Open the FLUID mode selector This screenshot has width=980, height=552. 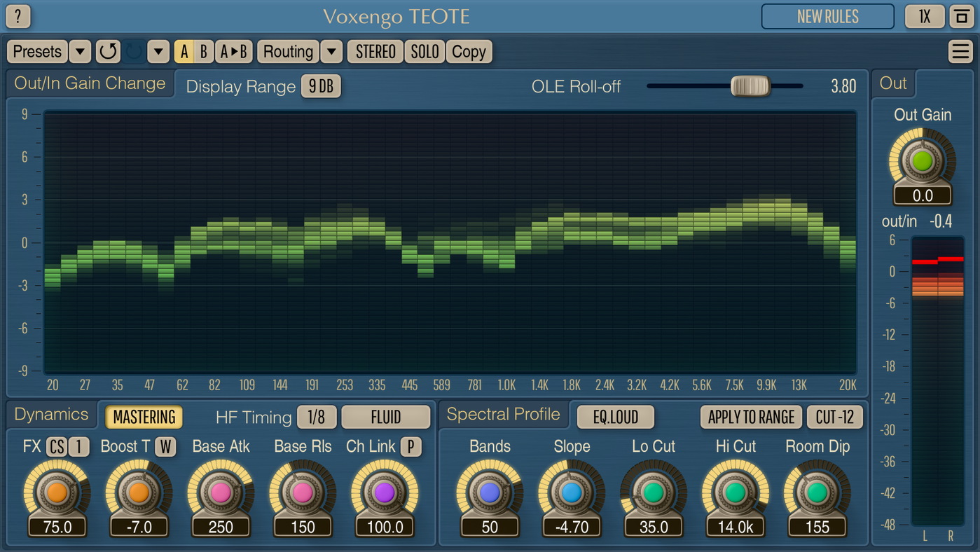click(386, 417)
